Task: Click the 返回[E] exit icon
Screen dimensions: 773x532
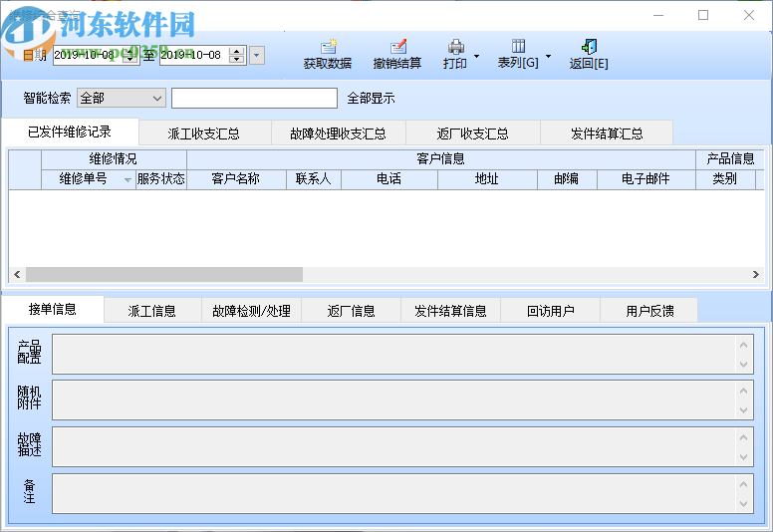Action: 589,47
